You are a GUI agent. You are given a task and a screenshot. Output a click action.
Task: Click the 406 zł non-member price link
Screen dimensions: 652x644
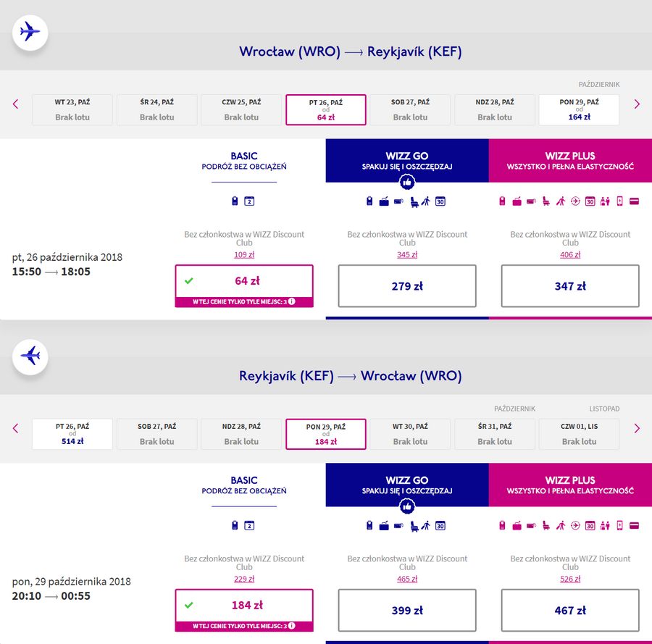[x=570, y=254]
